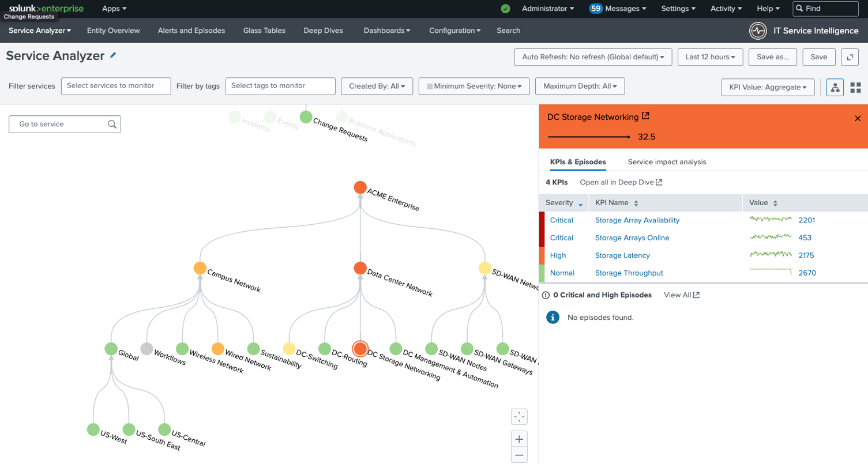This screenshot has width=868, height=464.
Task: Select the DC-Routing node
Action: [325, 349]
